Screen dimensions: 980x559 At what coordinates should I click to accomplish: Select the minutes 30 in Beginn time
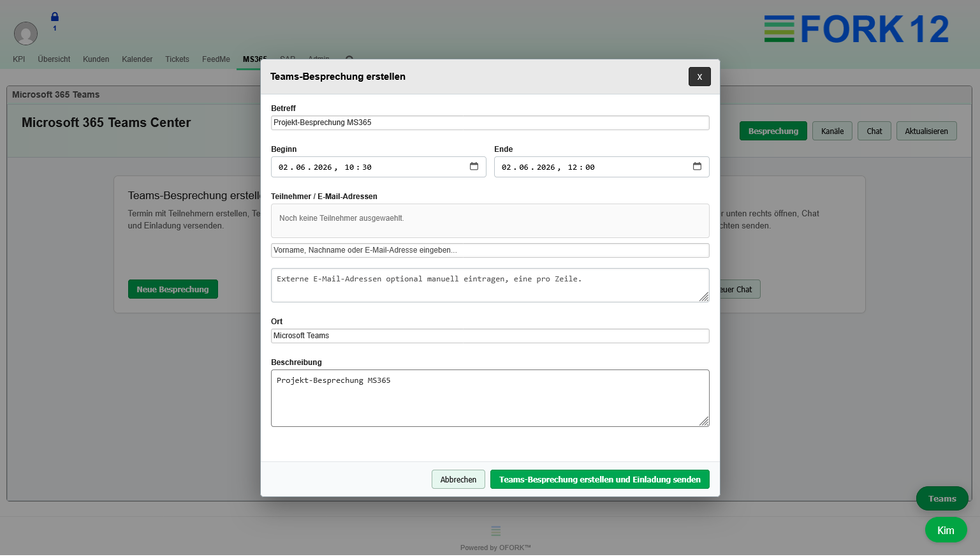(x=367, y=167)
